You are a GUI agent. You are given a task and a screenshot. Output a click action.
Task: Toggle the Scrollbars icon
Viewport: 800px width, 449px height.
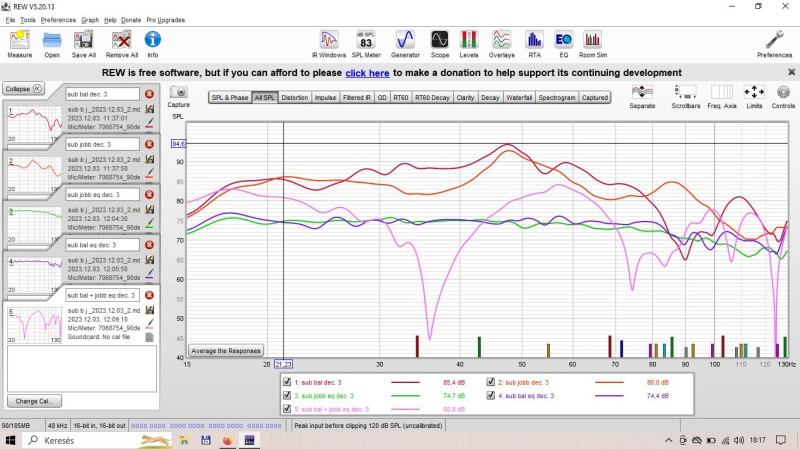(x=686, y=96)
